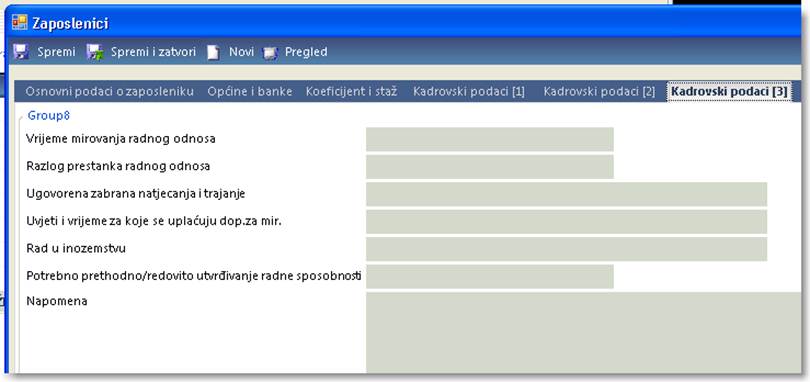The image size is (810, 382).
Task: Click the Group8 group label
Action: point(49,115)
